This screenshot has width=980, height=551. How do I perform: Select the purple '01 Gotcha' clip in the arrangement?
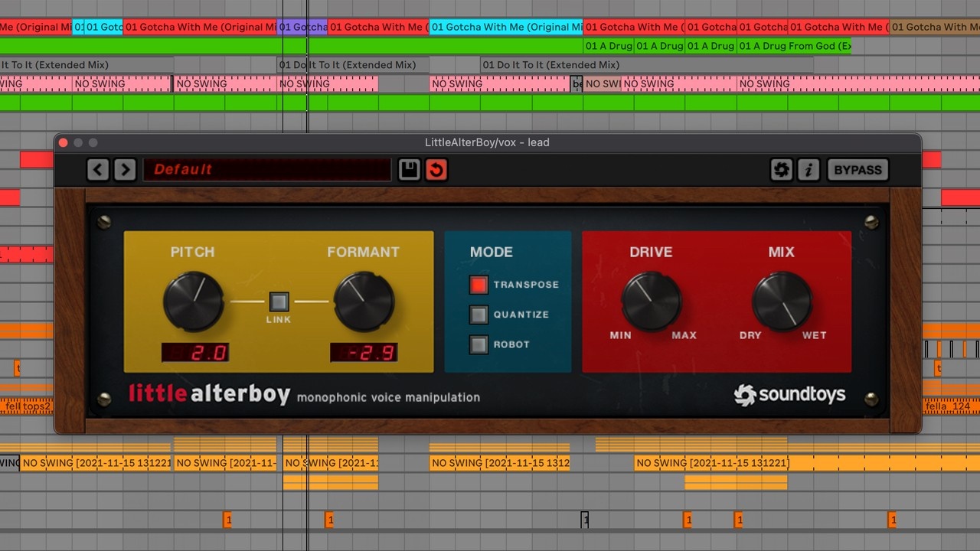(x=302, y=27)
